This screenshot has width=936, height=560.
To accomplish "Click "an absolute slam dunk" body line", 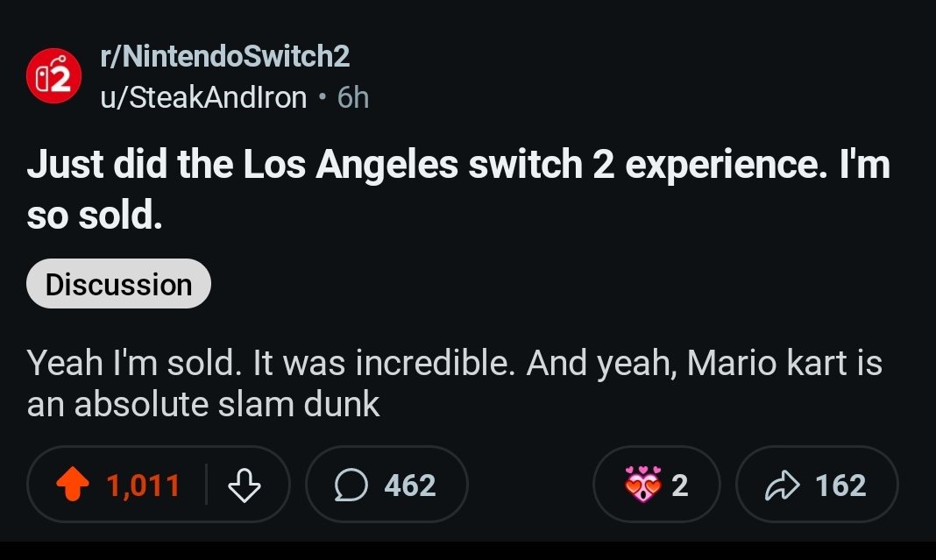I will (203, 404).
